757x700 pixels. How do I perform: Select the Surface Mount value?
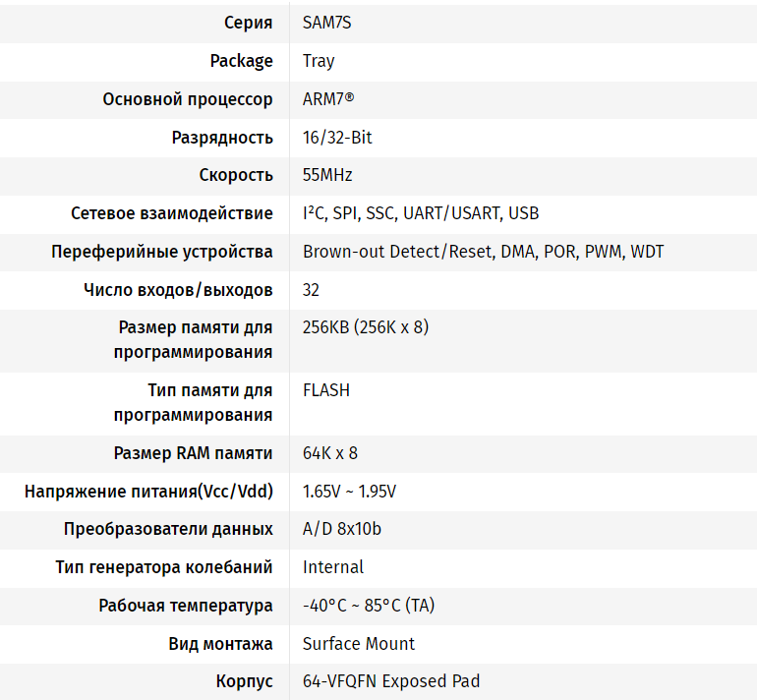(359, 644)
